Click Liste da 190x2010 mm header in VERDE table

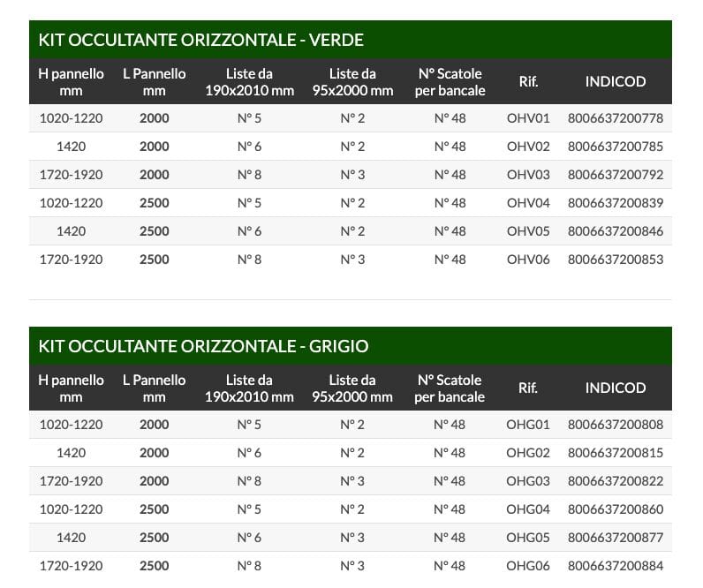(x=249, y=82)
